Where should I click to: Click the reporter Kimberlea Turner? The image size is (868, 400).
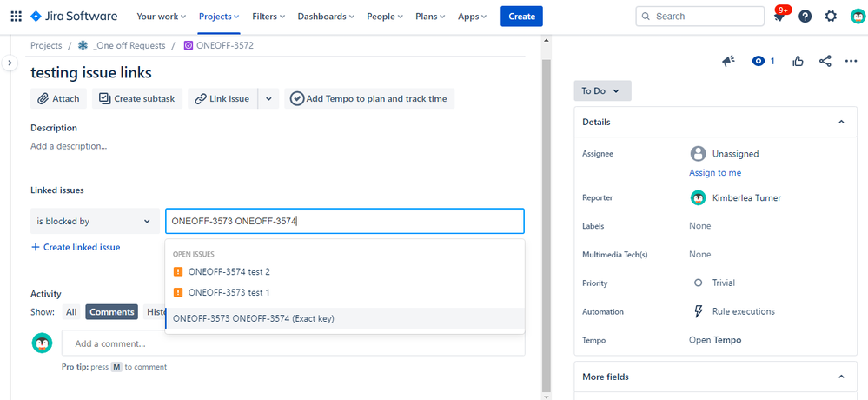click(x=746, y=197)
